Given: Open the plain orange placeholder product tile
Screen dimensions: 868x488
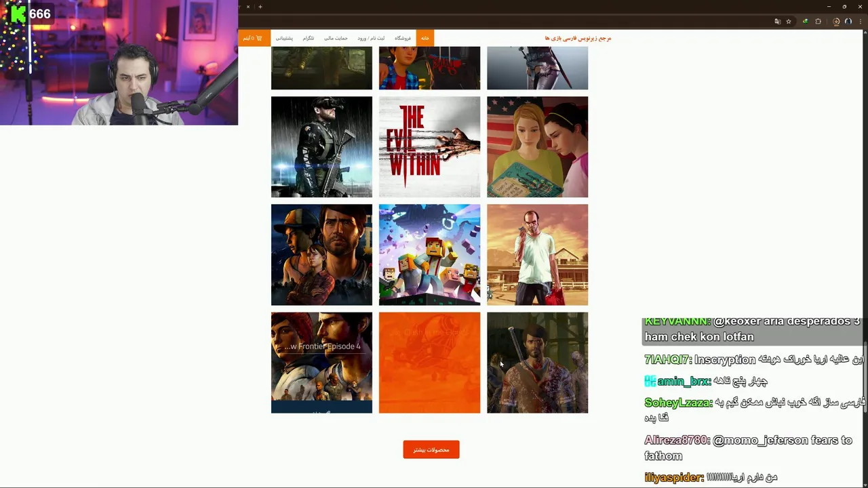Looking at the screenshot, I should (429, 363).
